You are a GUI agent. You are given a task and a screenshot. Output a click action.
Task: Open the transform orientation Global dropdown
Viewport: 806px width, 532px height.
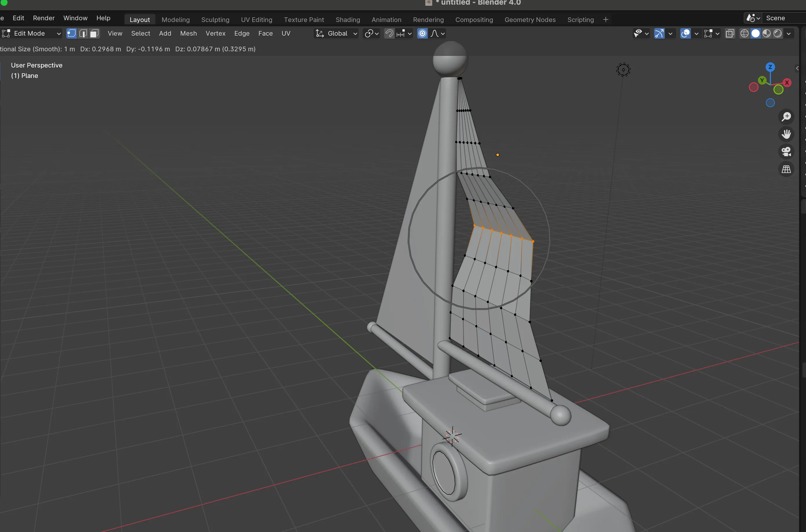click(x=336, y=33)
